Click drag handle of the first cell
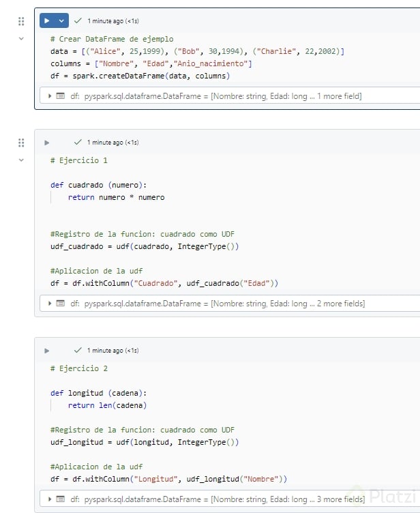 (21, 21)
